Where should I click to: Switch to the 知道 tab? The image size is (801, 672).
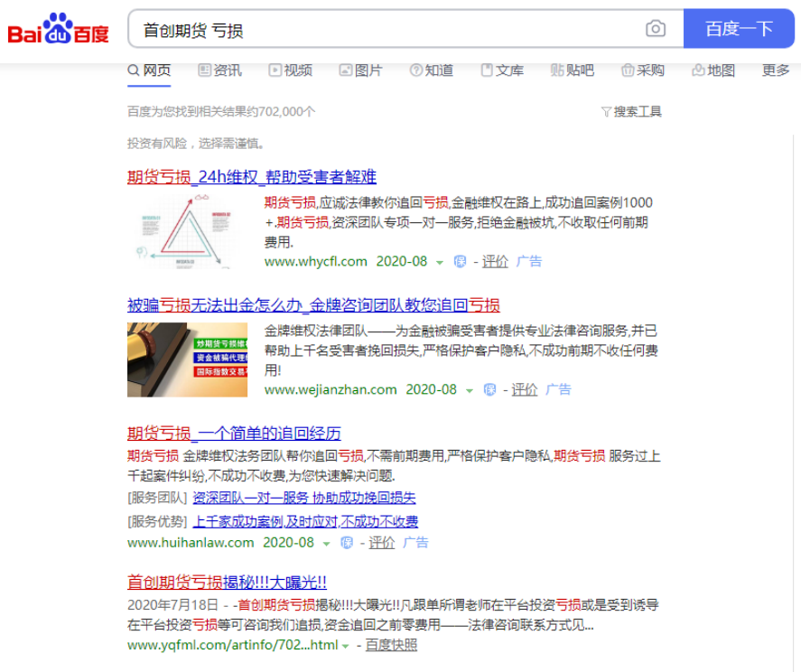(x=431, y=70)
